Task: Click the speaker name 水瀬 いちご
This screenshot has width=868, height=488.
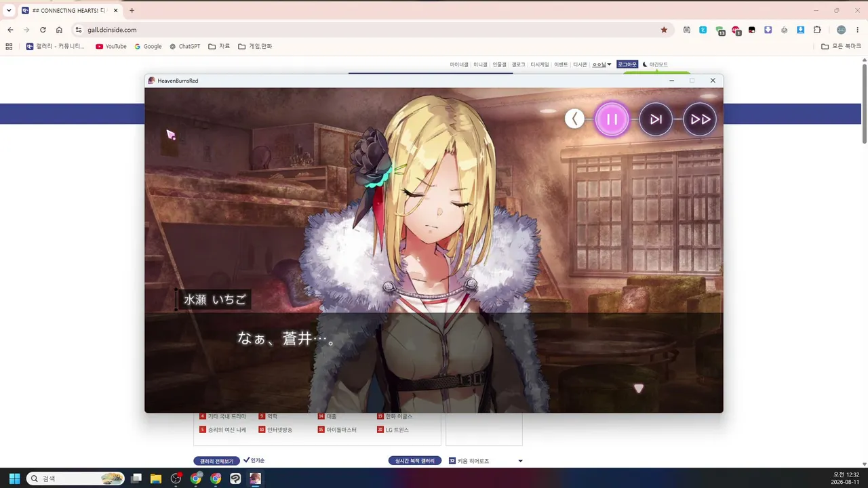Action: coord(215,300)
